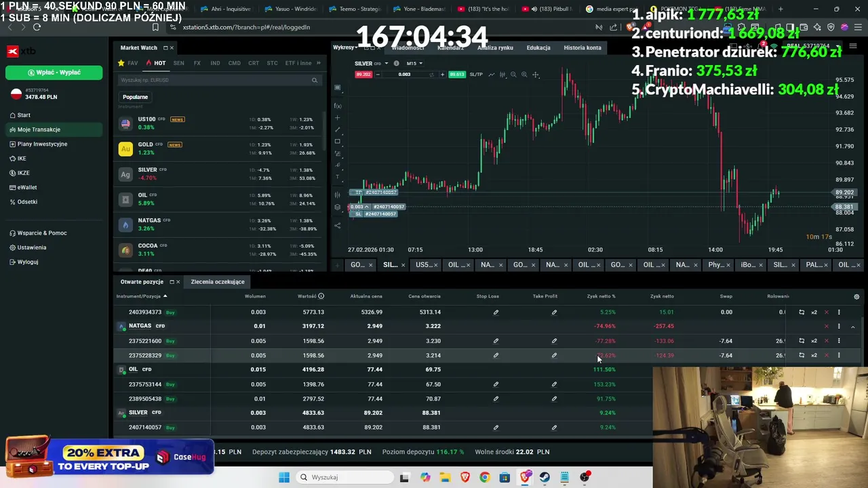Toggle SL/TP on the order bar
868x488 pixels.
click(476, 75)
